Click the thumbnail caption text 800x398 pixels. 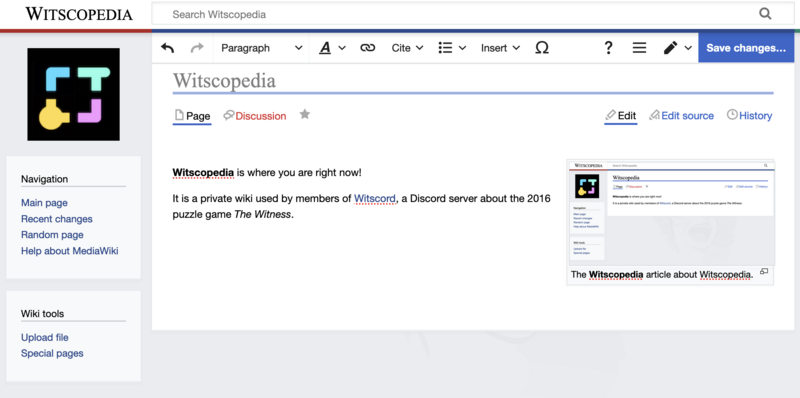point(662,275)
